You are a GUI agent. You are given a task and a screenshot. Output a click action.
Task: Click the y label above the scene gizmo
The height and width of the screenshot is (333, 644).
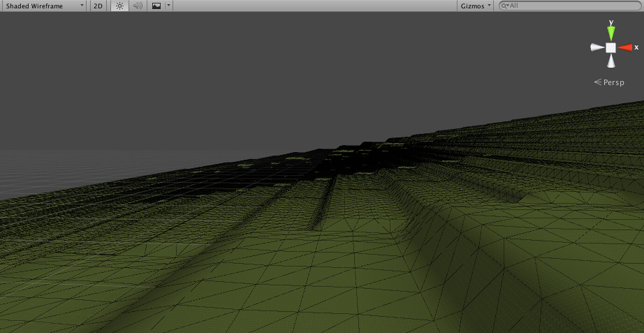(612, 21)
